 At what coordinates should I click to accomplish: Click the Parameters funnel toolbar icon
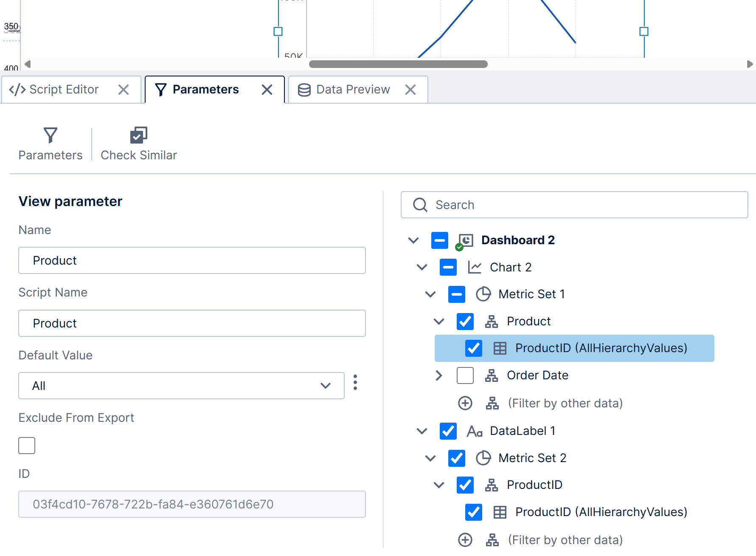click(x=51, y=135)
